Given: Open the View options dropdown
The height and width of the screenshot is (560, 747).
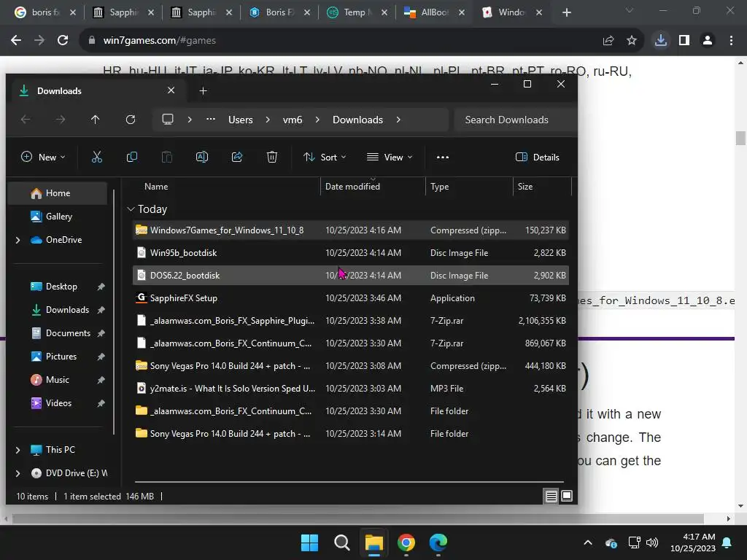Looking at the screenshot, I should tap(390, 157).
